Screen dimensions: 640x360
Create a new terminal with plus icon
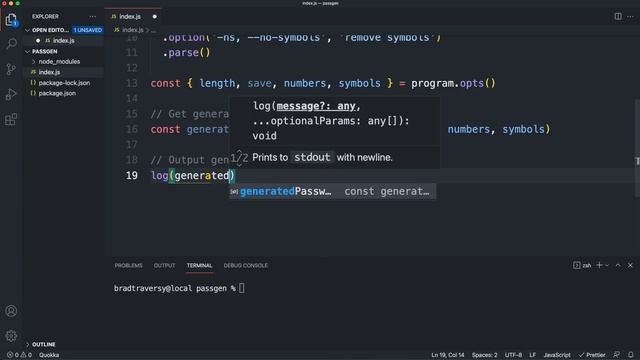[599, 265]
